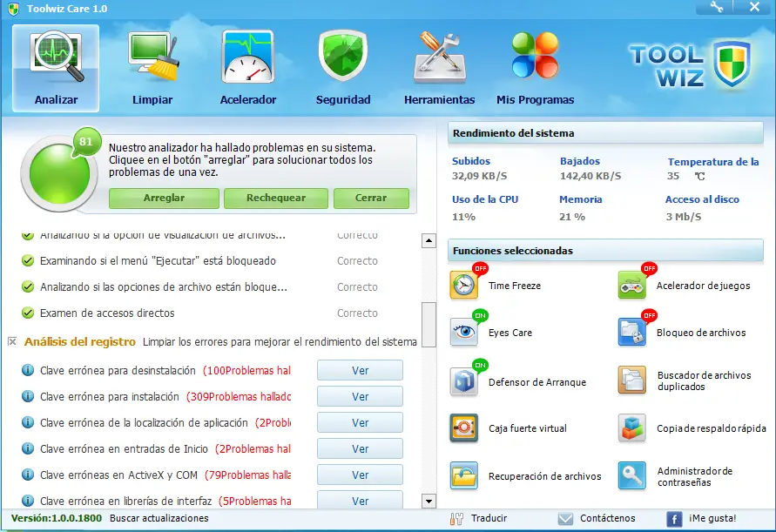Click the Versión:1.0.0.1800 label
Image resolution: width=776 pixels, height=532 pixels.
click(x=57, y=518)
